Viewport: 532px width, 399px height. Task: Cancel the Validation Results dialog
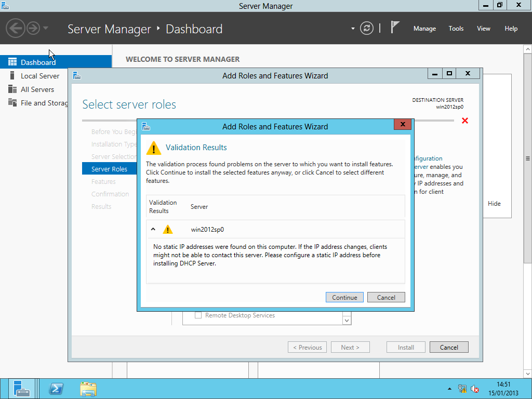click(x=385, y=297)
